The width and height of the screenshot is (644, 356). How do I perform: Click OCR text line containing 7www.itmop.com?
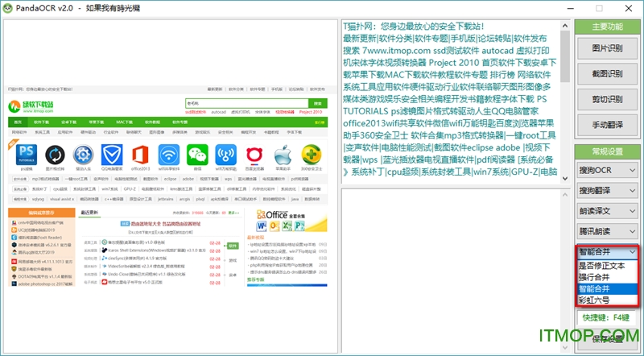446,51
